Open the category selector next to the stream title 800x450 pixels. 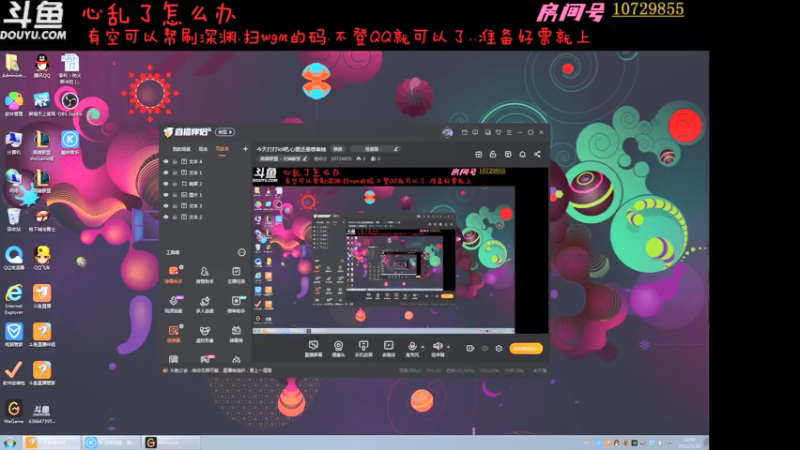coord(375,149)
